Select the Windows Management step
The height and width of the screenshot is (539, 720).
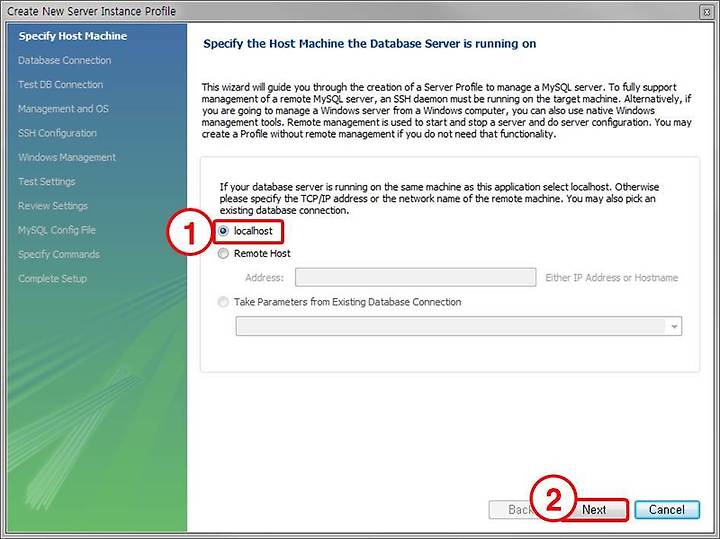tap(67, 157)
